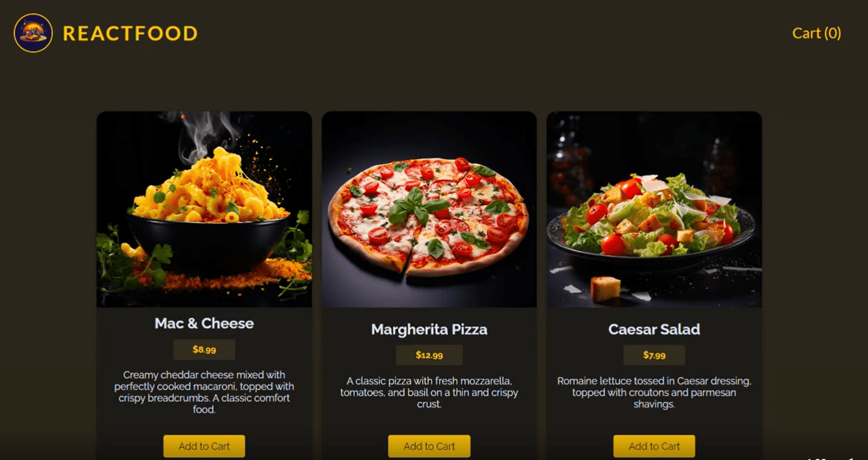Open the Cart (0) button
The image size is (868, 460).
[816, 33]
